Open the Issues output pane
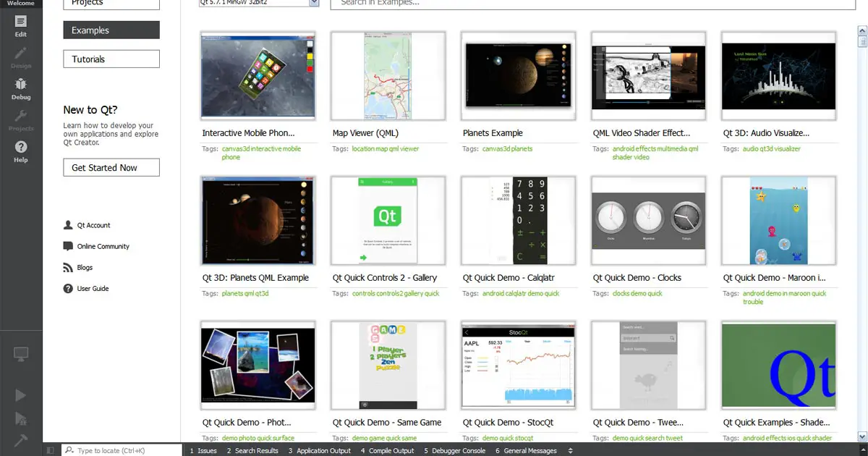The image size is (868, 456). tap(203, 450)
